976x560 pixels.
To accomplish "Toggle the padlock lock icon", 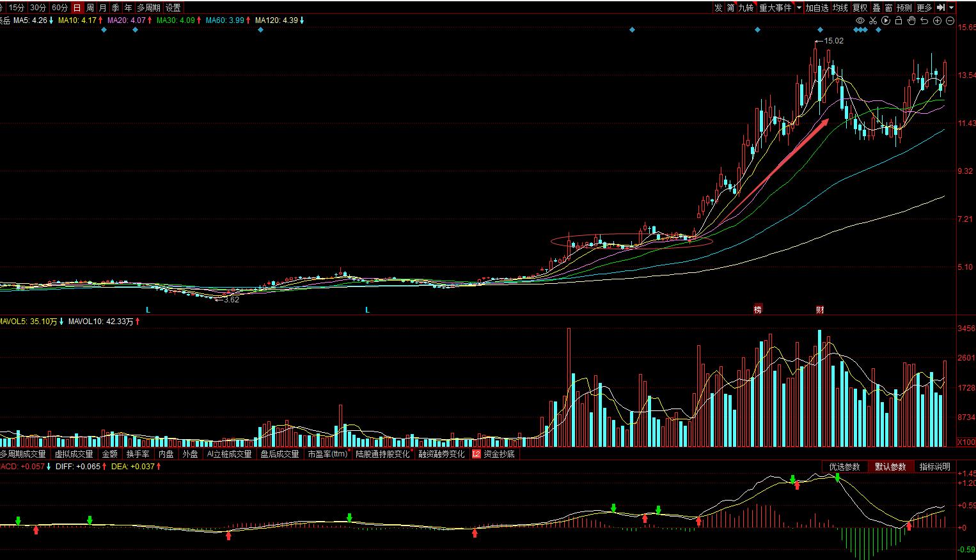I will 899,20.
